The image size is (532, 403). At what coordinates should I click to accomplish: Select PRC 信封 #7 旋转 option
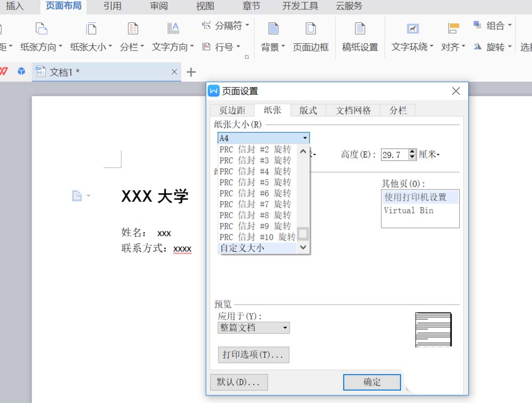point(257,204)
